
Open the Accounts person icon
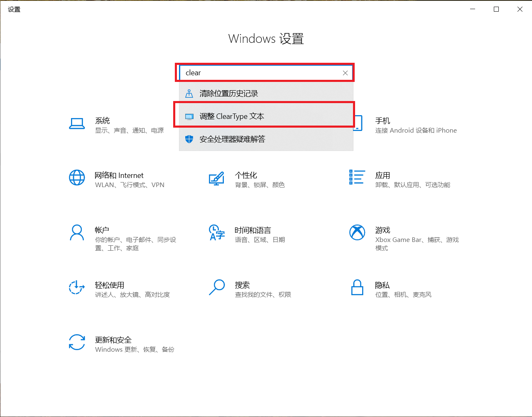(77, 232)
